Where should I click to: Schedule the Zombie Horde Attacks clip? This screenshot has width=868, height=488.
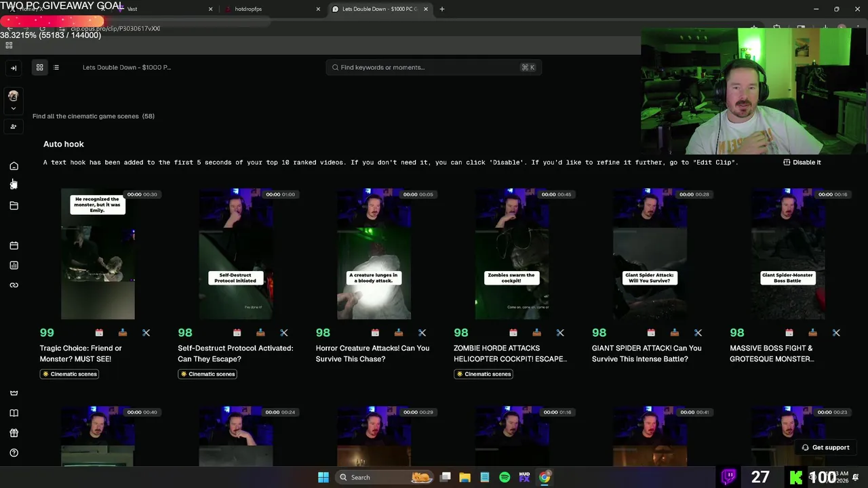513,333
